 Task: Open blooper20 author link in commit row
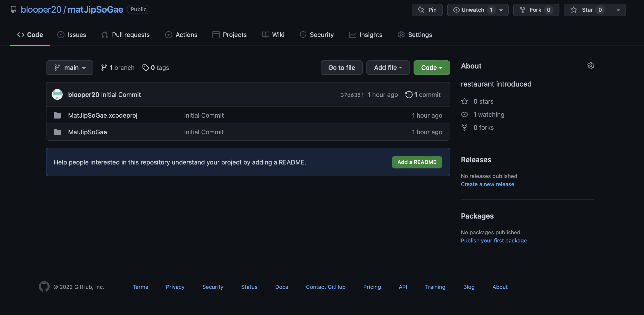click(83, 95)
